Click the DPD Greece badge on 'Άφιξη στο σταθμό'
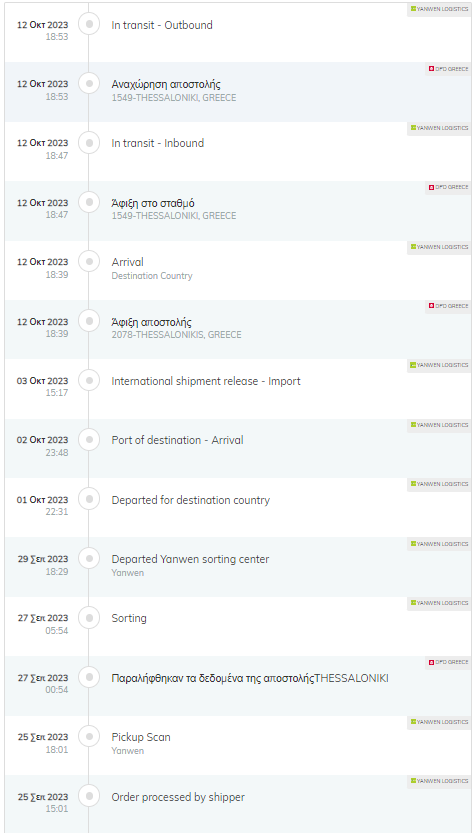This screenshot has width=472, height=833. (x=448, y=188)
